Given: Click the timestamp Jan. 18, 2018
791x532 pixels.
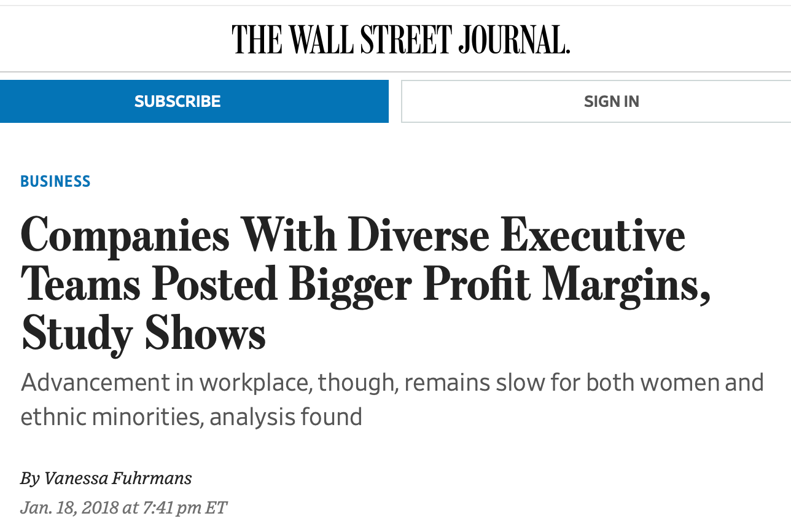Looking at the screenshot, I should tap(69, 507).
